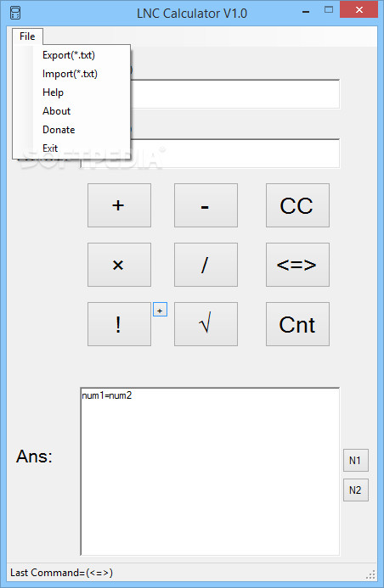Click the N1 button beside answer box
Screen dimensions: 384x588
(356, 460)
